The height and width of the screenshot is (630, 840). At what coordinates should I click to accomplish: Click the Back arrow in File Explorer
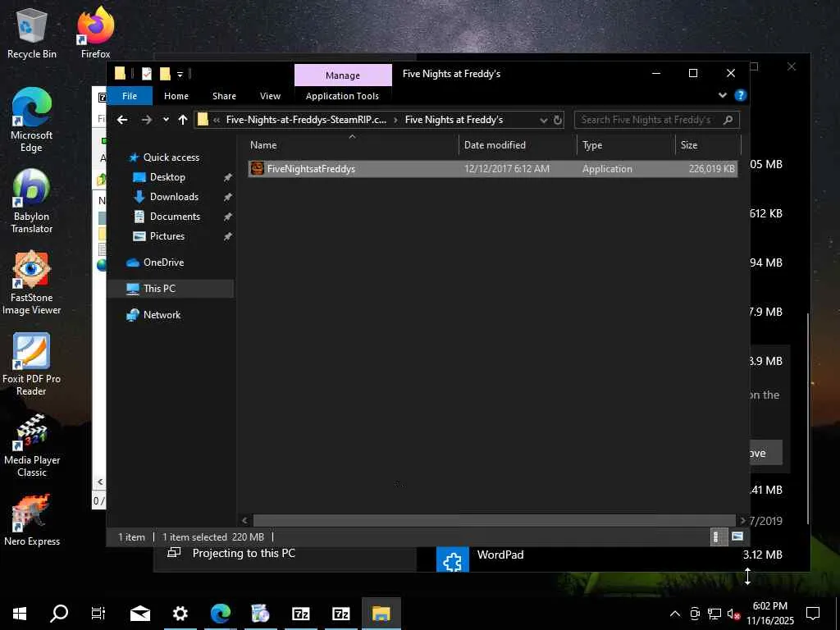122,120
